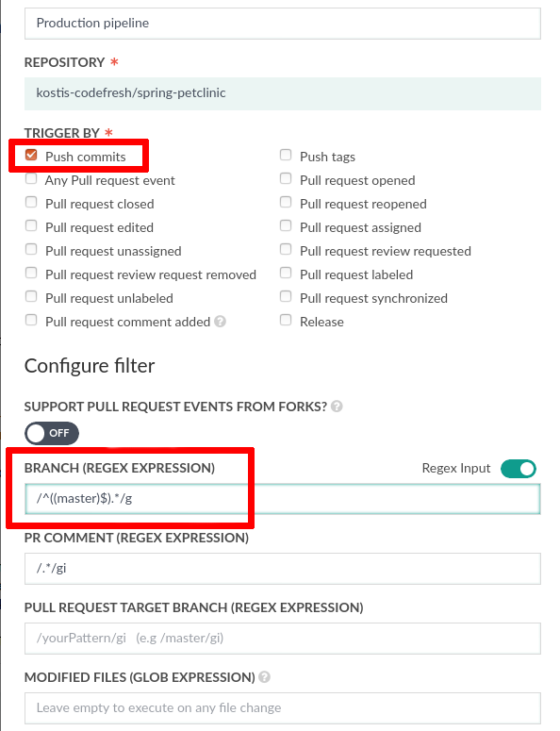Enable the Push tags checkbox
This screenshot has height=731, width=560.
(x=286, y=155)
